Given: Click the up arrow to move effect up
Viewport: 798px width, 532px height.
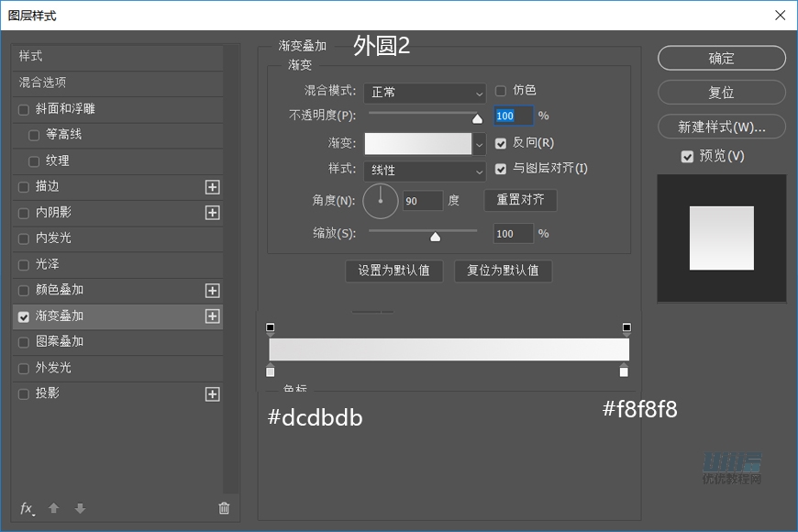Looking at the screenshot, I should pos(53,507).
